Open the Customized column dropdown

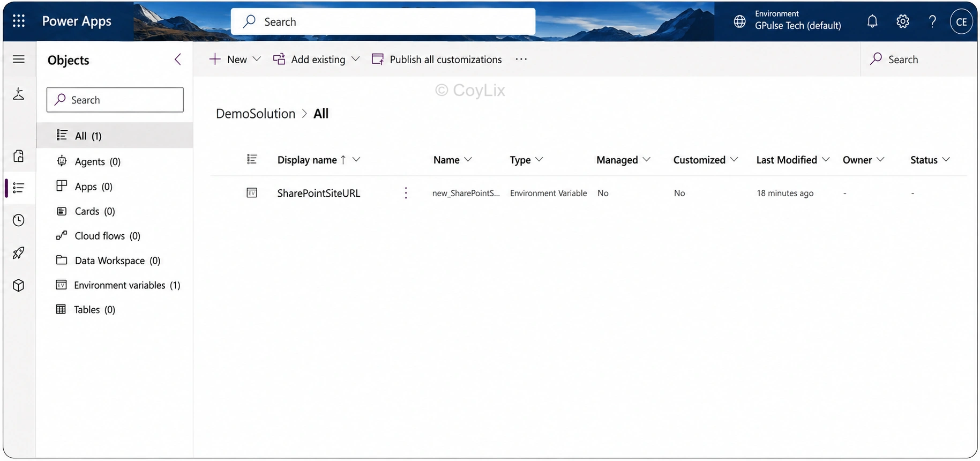[734, 160]
